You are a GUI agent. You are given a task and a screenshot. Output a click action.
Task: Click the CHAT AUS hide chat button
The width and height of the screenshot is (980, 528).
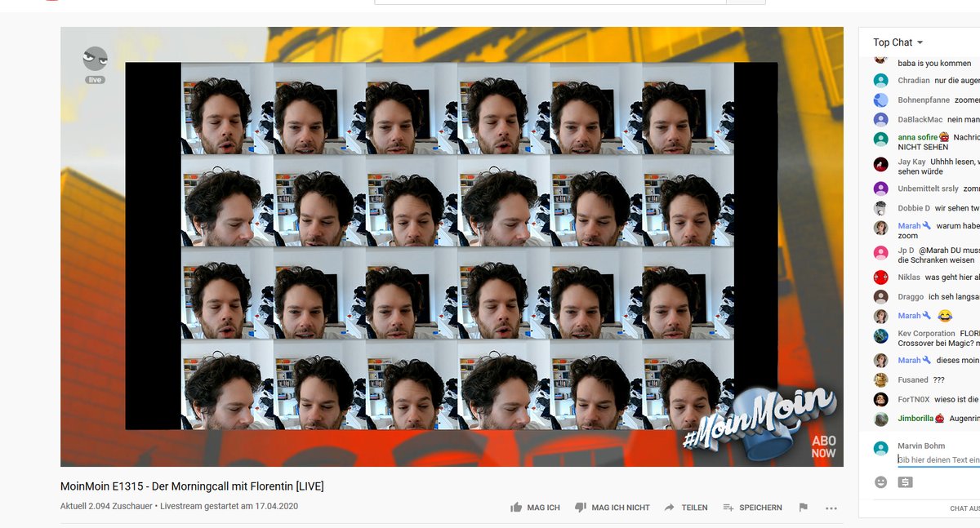click(x=964, y=508)
